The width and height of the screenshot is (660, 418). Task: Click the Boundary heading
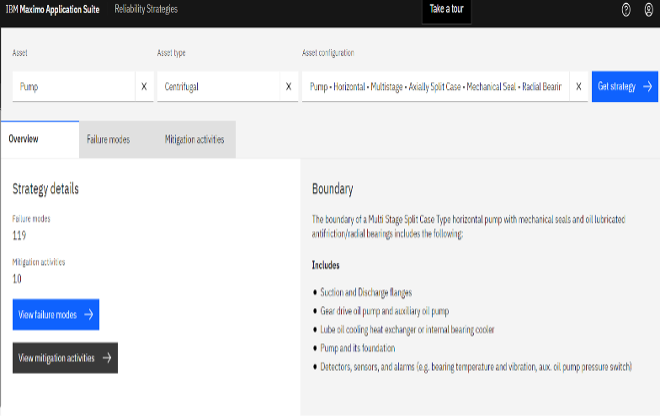click(x=333, y=189)
